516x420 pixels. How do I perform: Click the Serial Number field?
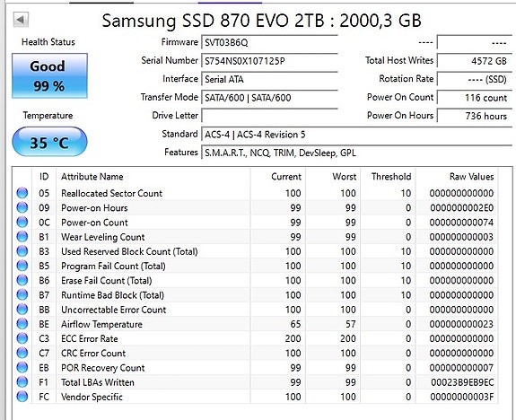[269, 61]
